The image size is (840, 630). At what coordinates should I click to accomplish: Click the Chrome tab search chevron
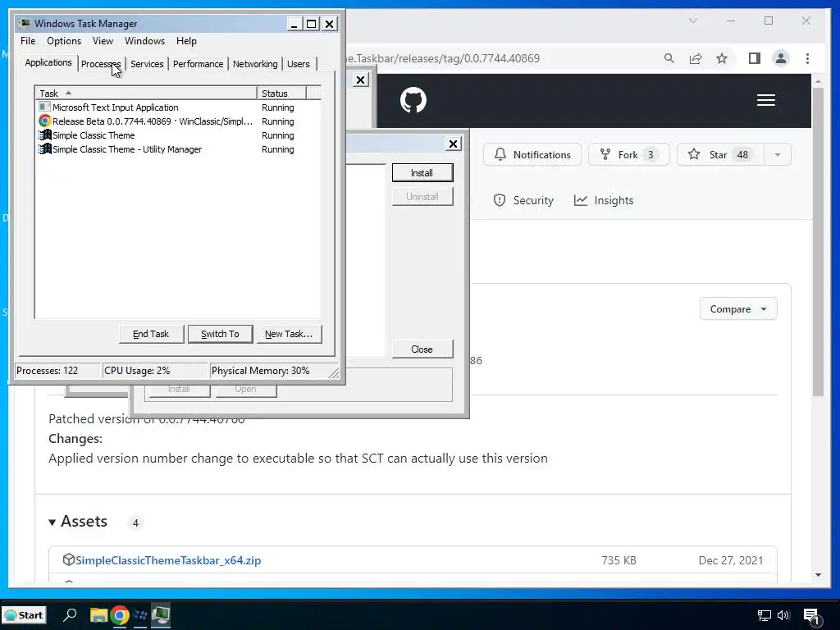click(x=692, y=21)
